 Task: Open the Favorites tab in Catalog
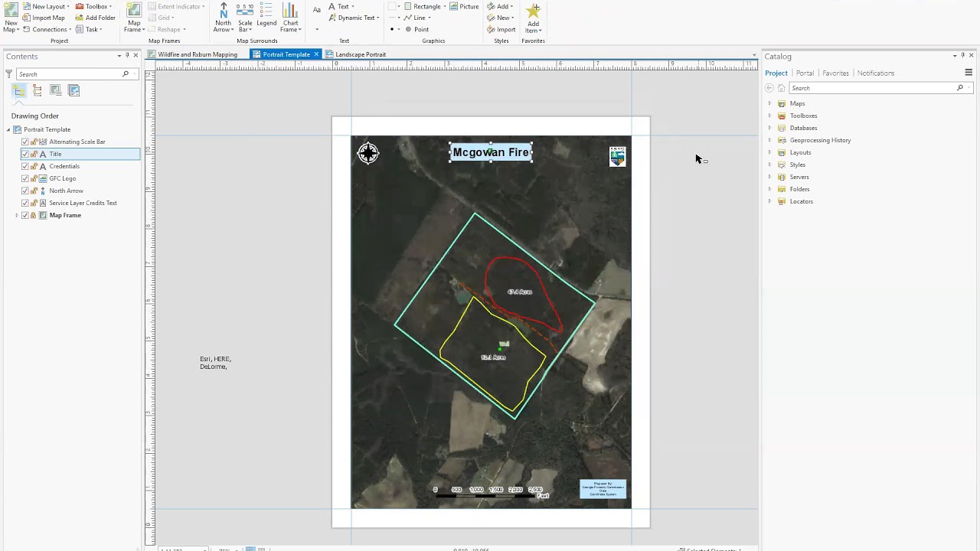pyautogui.click(x=835, y=73)
